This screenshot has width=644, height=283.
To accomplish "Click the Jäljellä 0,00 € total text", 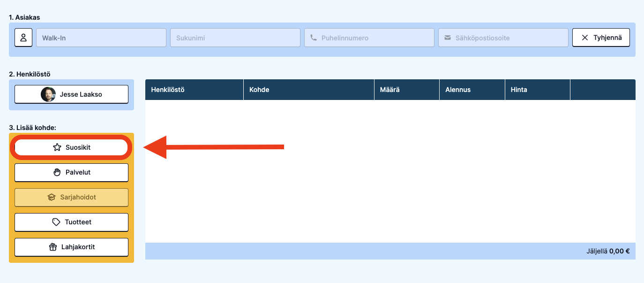I will (608, 251).
